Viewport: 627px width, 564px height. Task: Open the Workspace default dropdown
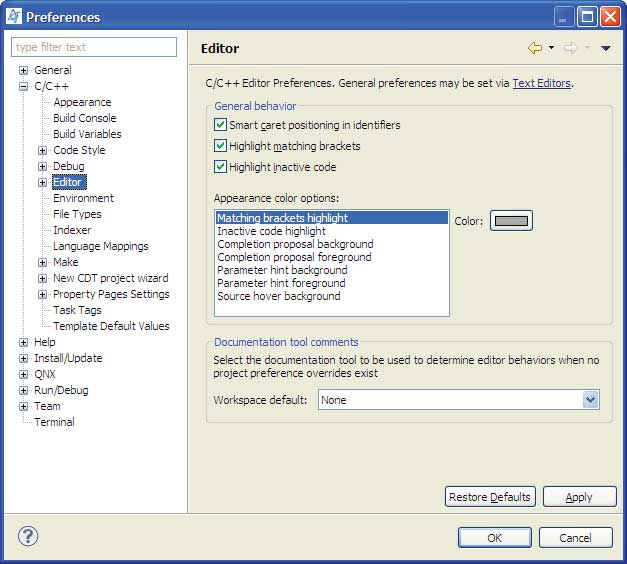[590, 400]
